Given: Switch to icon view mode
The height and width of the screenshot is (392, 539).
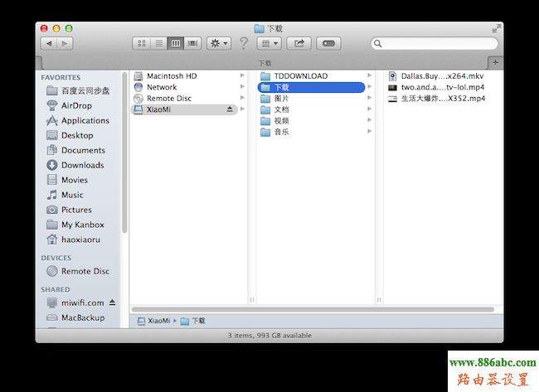Looking at the screenshot, I should coord(141,43).
